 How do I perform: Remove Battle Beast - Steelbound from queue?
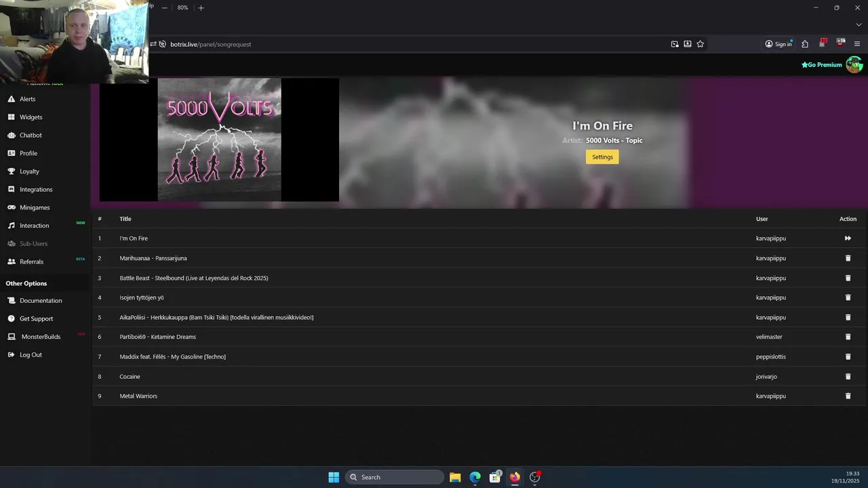click(x=848, y=278)
